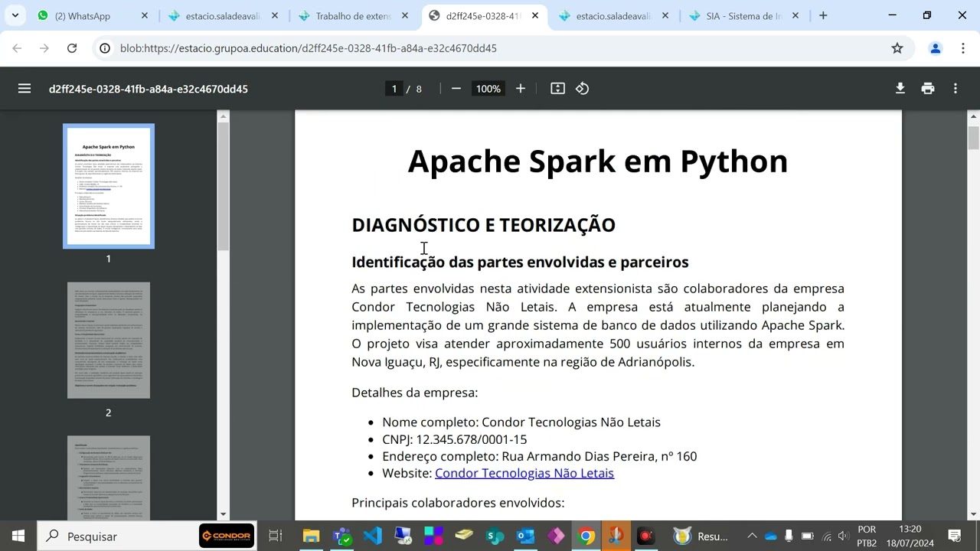Screen dimensions: 980x551
Task: Select page 2 thumbnail
Action: click(109, 341)
